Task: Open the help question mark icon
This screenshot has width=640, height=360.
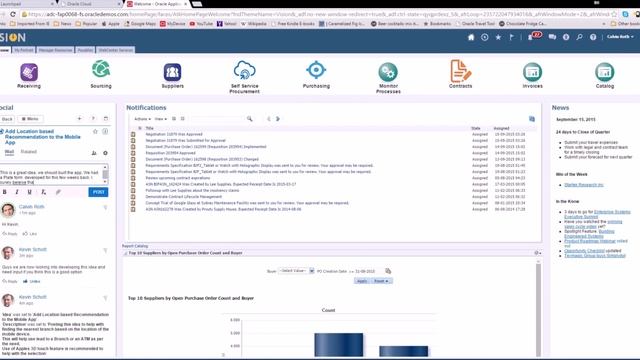Action: click(593, 37)
